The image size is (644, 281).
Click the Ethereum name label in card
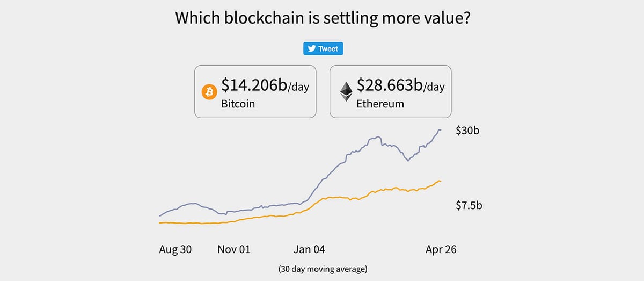click(x=380, y=104)
